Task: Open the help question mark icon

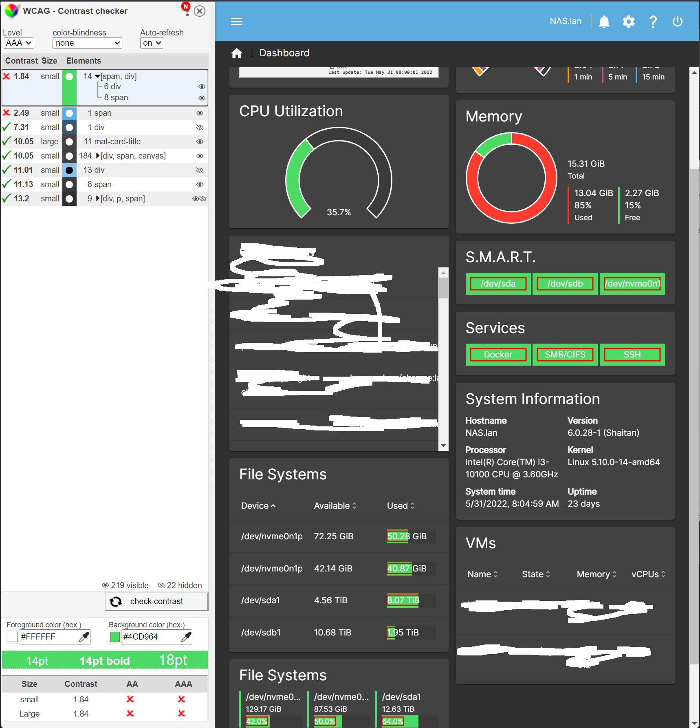Action: click(x=653, y=22)
